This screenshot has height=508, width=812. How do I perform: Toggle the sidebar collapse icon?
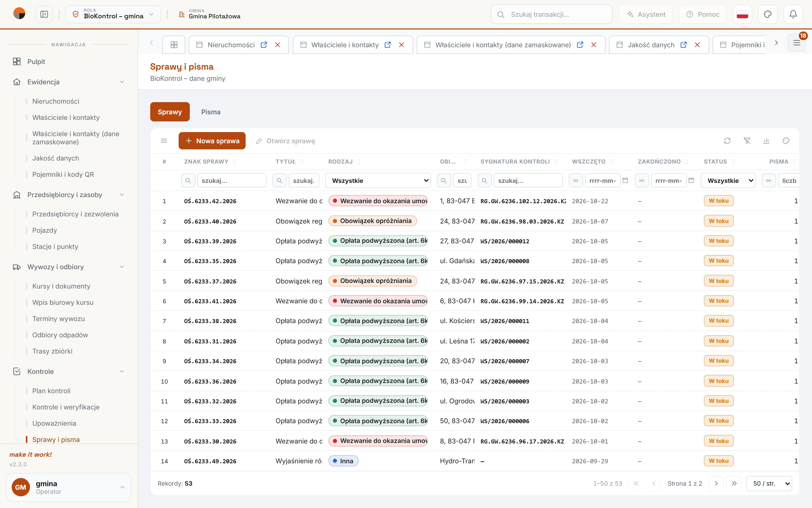[x=44, y=14]
